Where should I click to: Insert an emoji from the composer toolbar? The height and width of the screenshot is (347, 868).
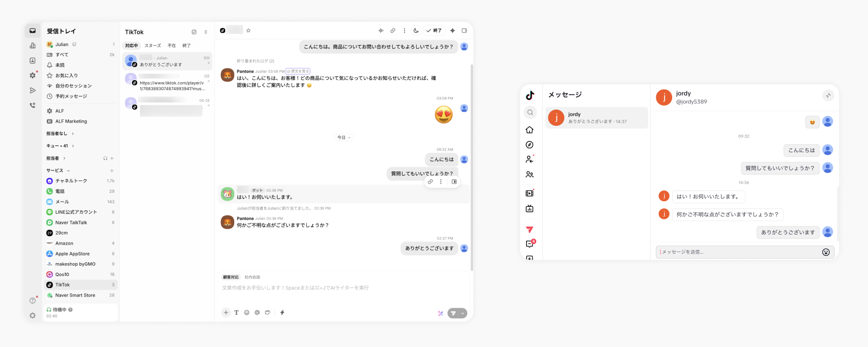point(247,313)
